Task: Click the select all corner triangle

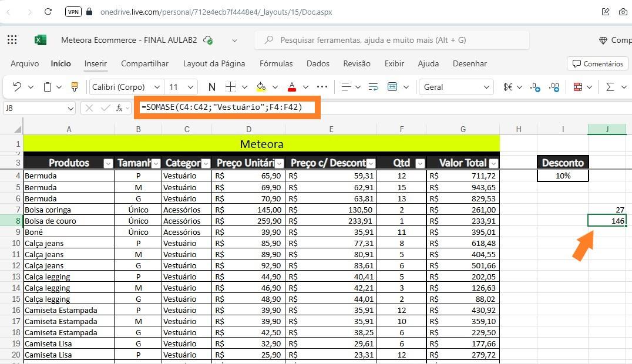Action: point(18,129)
